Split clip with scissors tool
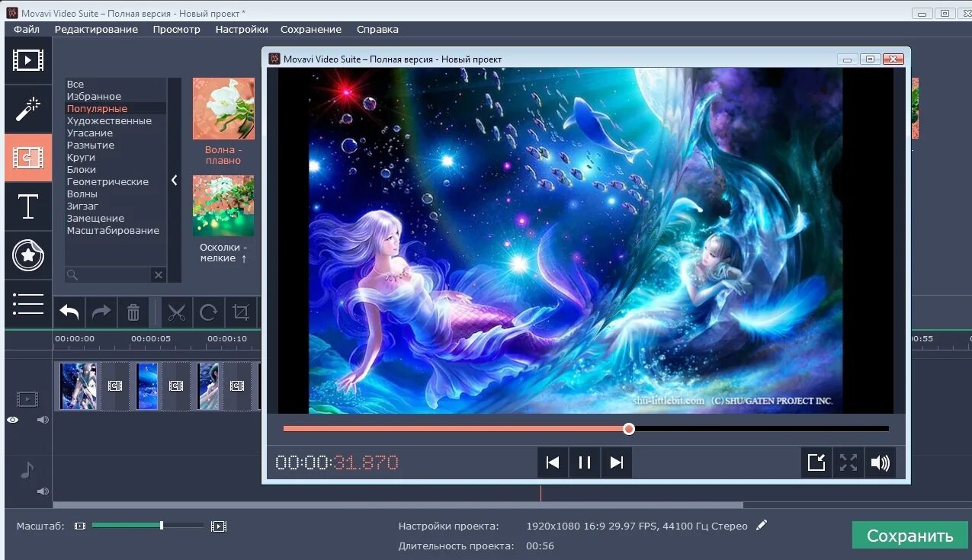The image size is (972, 560). point(177,312)
